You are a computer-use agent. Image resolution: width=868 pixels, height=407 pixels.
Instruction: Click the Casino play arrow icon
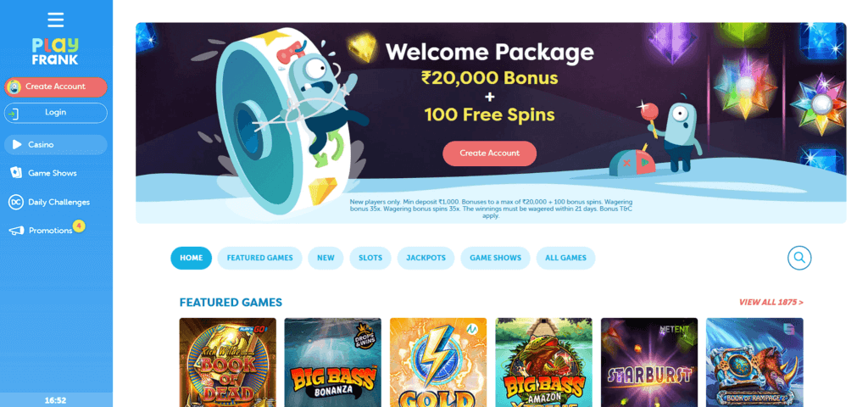tap(17, 144)
